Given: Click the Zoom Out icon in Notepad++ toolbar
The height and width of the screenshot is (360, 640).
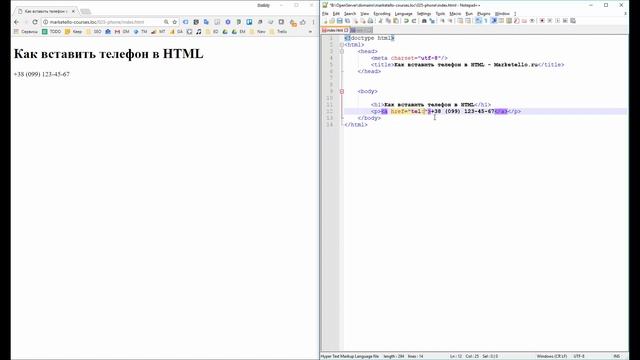Looking at the screenshot, I should point(450,21).
